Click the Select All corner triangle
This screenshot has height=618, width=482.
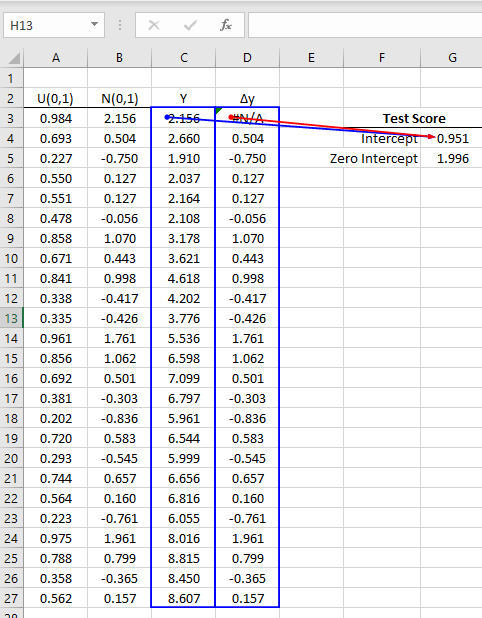click(x=14, y=58)
